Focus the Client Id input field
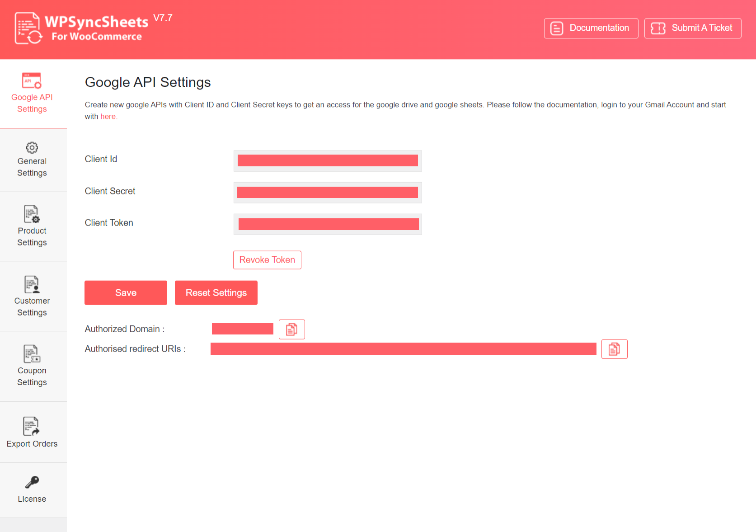 tap(328, 161)
